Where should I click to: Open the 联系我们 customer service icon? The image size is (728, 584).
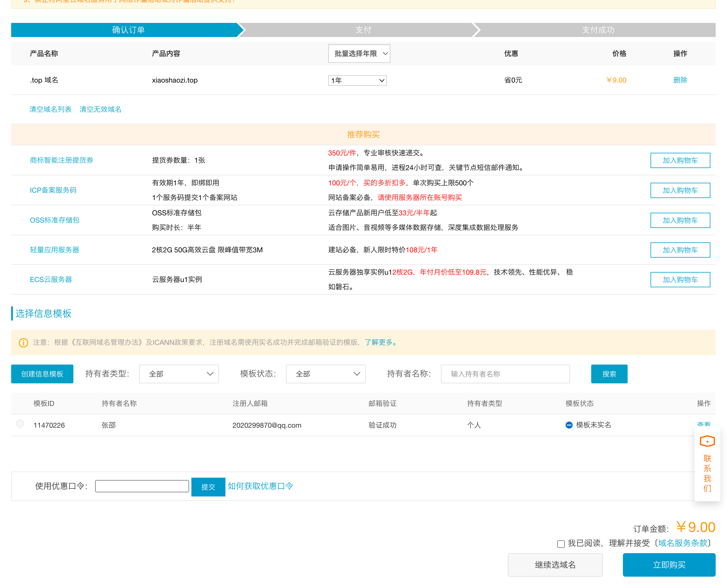coord(707,442)
